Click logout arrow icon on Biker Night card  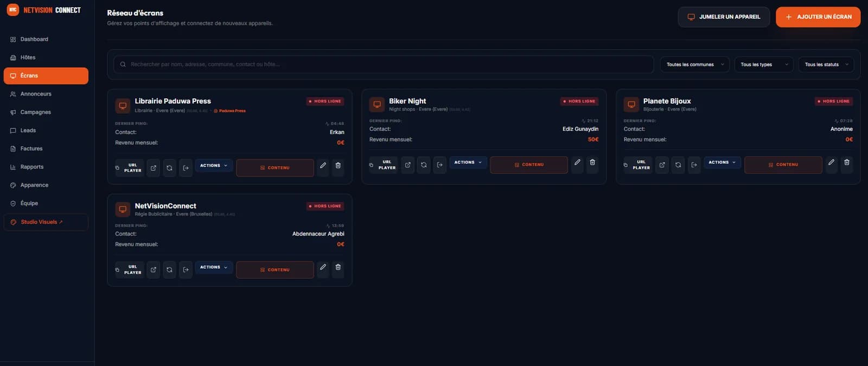(x=440, y=165)
